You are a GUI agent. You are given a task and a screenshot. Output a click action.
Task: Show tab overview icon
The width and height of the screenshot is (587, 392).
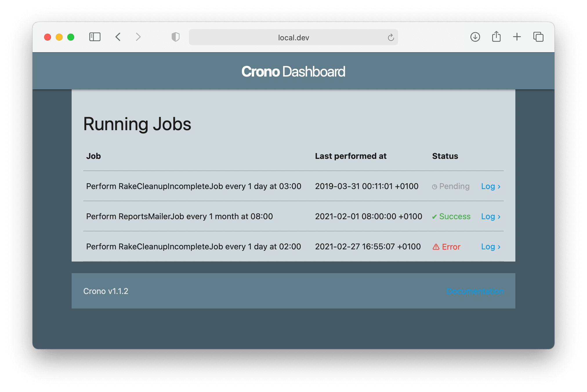click(538, 37)
